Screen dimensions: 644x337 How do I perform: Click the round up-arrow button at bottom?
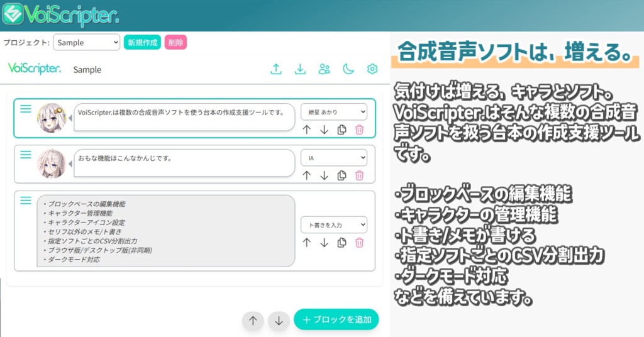click(x=253, y=321)
